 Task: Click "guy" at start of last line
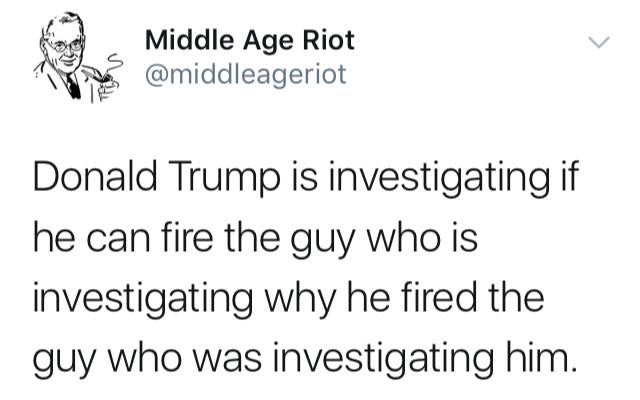[x=64, y=361]
